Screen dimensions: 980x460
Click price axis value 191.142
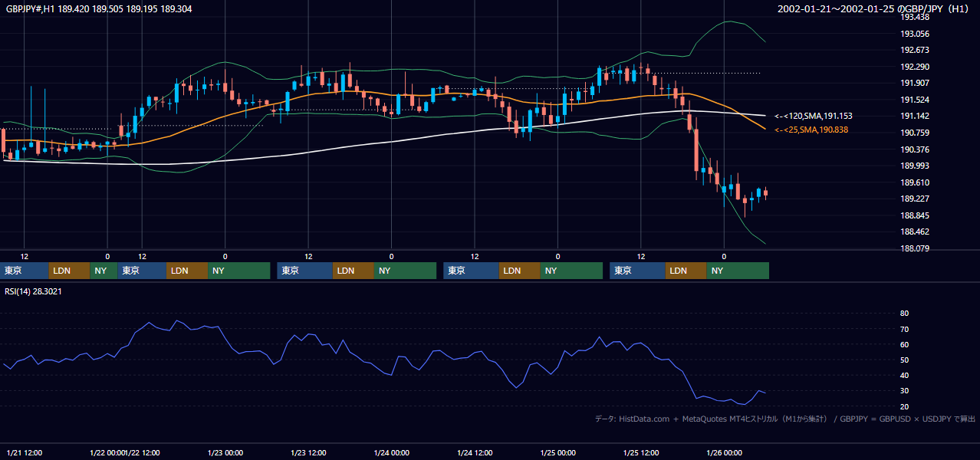click(915, 116)
